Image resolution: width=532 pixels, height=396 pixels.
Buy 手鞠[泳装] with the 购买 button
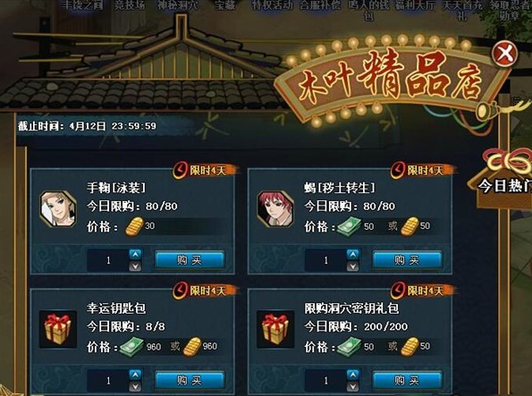(190, 260)
